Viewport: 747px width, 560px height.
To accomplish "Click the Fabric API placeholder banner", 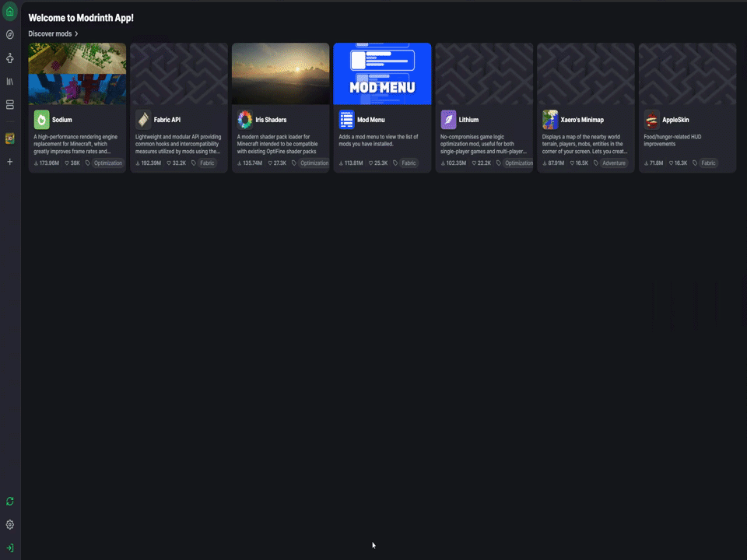I will pyautogui.click(x=179, y=74).
